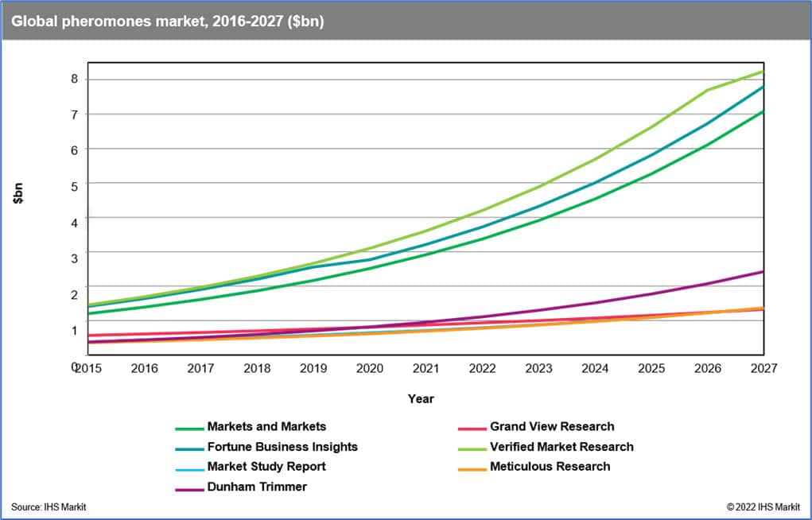Select the Grand View Research legend text

552,427
